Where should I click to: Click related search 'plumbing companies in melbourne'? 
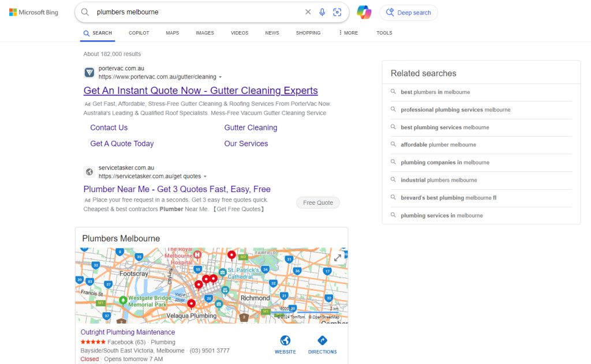point(445,163)
